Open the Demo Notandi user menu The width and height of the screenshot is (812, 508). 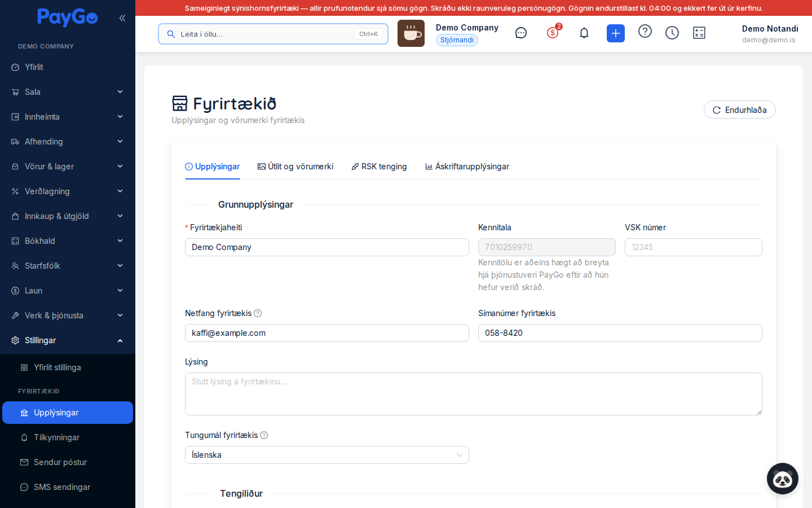coord(770,34)
